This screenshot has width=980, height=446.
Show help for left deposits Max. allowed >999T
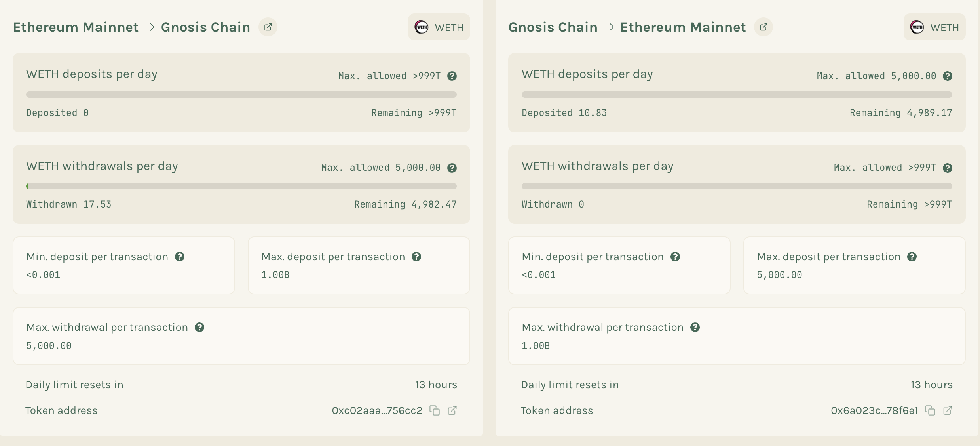point(452,76)
